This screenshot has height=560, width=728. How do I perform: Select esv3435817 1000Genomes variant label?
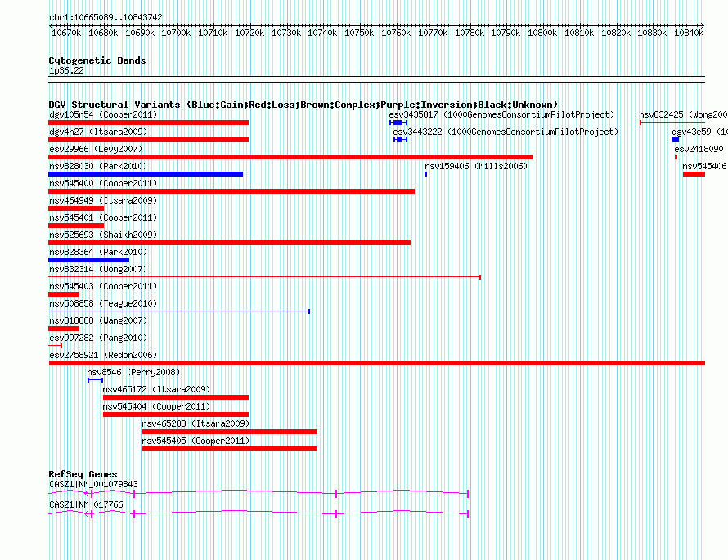(x=501, y=114)
